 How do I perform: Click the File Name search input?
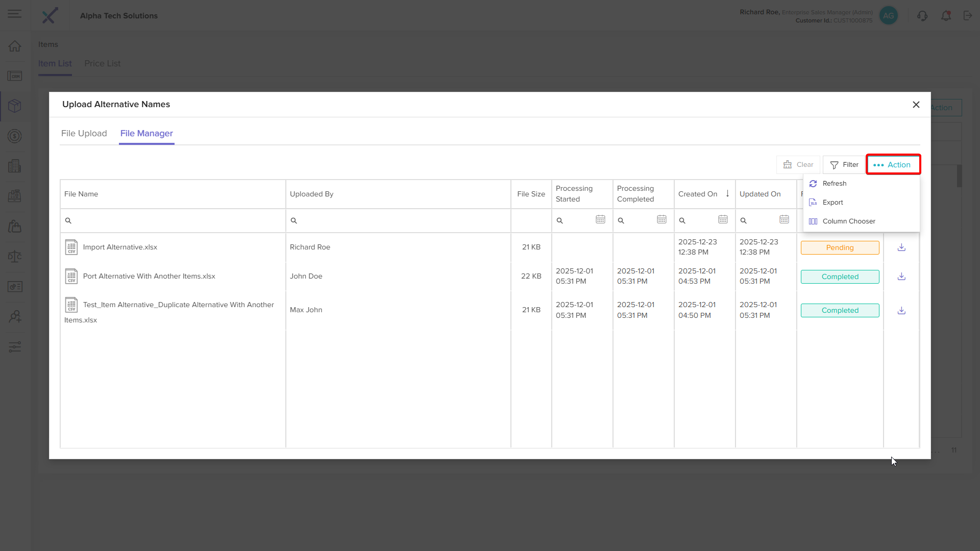(176, 221)
